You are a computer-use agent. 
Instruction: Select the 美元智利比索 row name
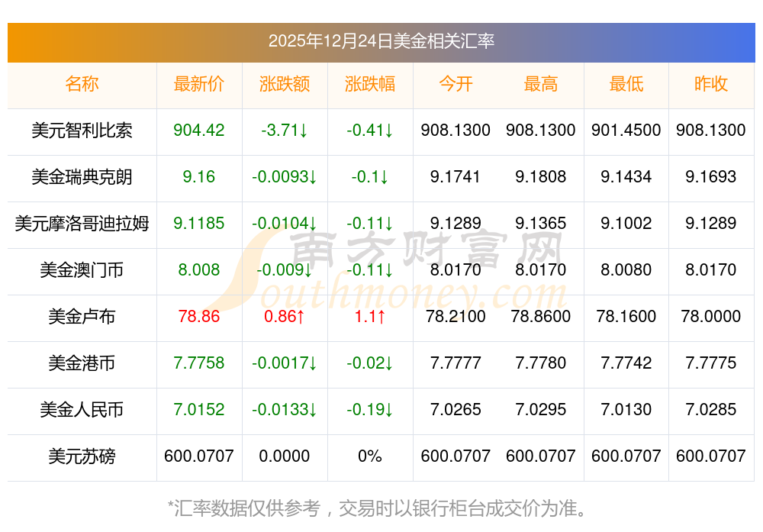(82, 131)
